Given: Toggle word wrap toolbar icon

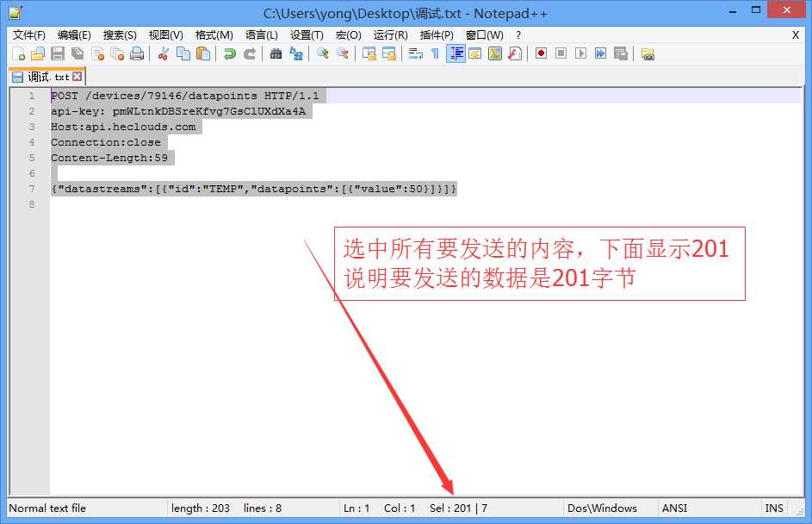Looking at the screenshot, I should point(415,54).
